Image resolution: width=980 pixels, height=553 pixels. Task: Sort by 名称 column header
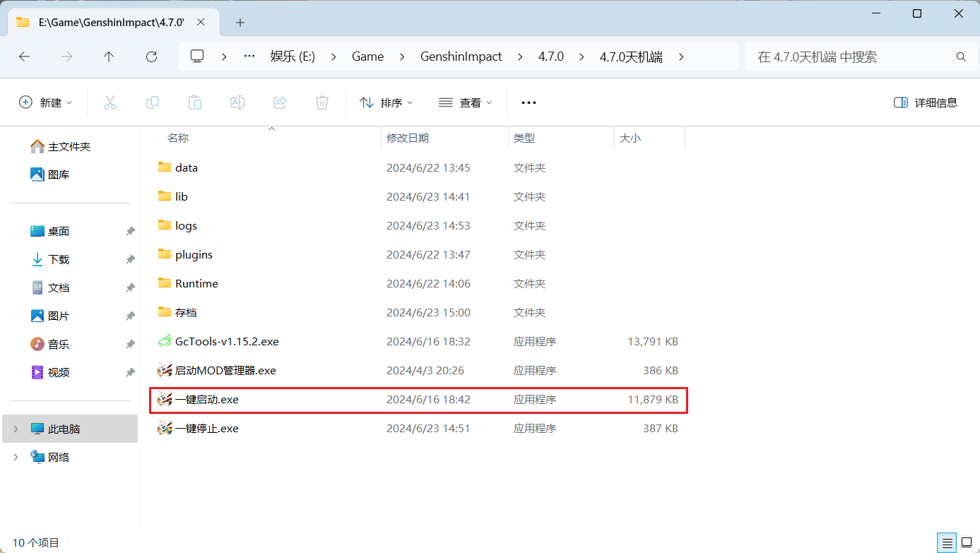point(177,138)
